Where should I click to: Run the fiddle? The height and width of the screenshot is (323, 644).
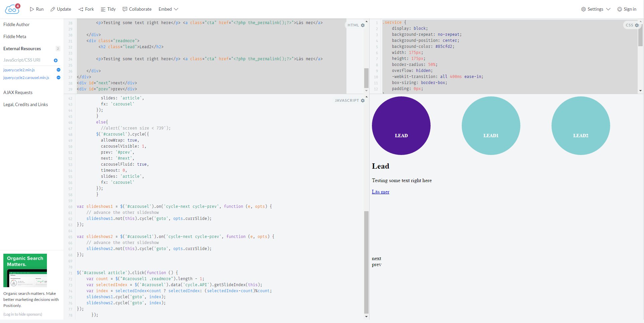tap(37, 9)
